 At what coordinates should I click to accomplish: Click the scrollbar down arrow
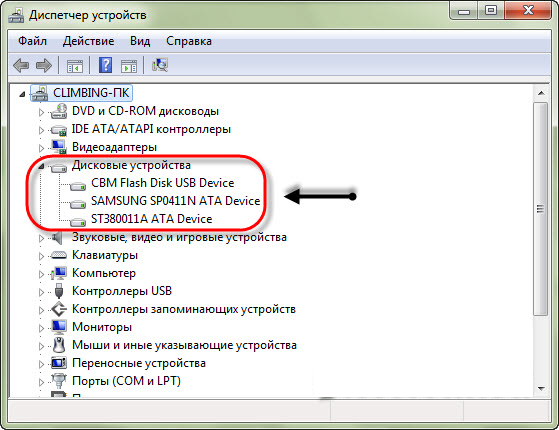click(541, 389)
